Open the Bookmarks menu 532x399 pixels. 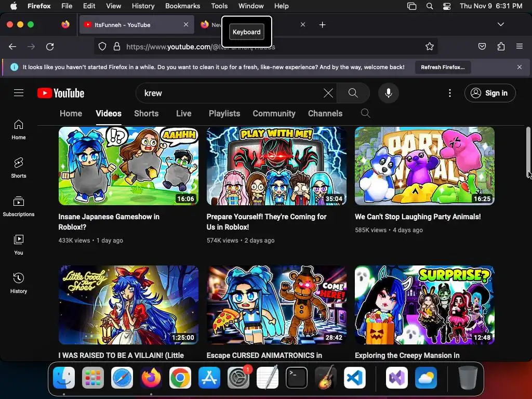182,6
